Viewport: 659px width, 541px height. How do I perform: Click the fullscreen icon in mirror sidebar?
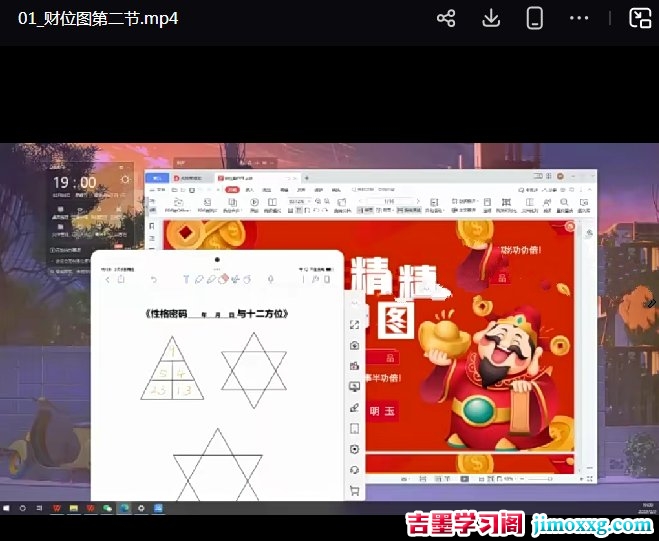pos(354,325)
